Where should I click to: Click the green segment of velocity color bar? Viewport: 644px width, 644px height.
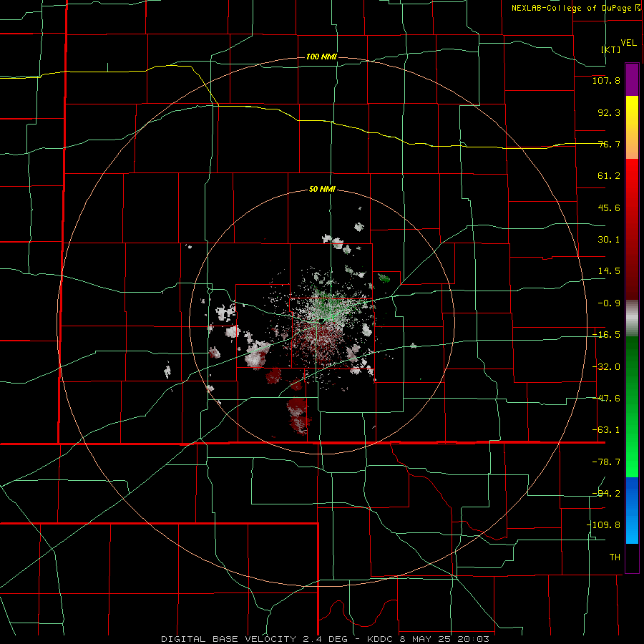click(632, 406)
